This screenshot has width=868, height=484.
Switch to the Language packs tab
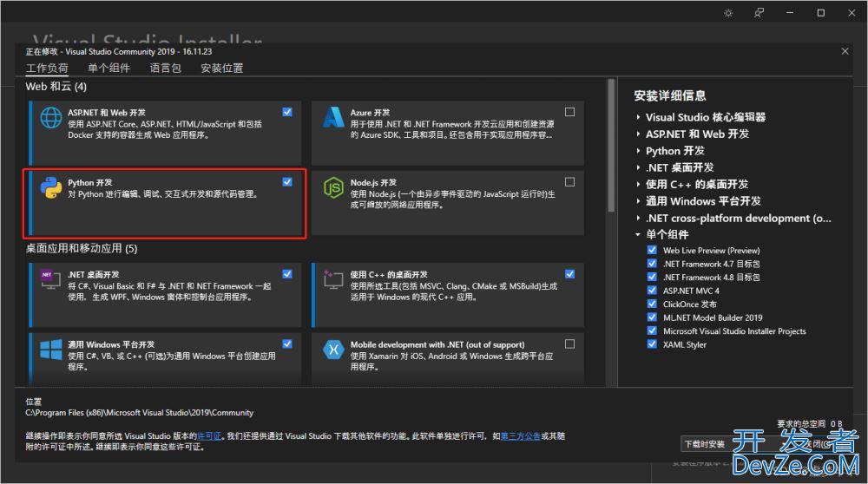point(166,68)
